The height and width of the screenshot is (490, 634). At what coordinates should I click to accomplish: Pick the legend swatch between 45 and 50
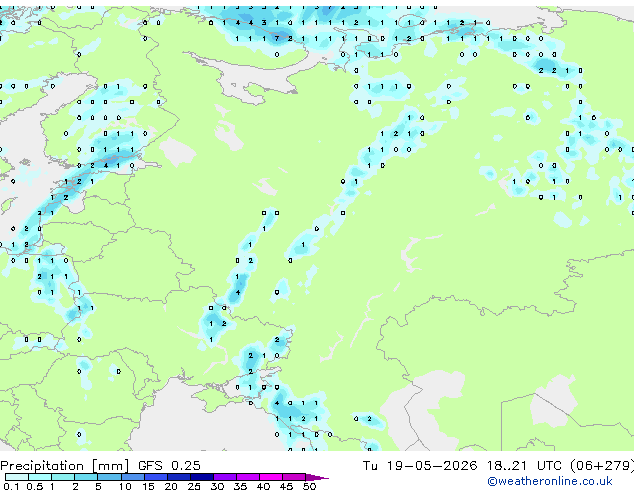tap(294, 477)
